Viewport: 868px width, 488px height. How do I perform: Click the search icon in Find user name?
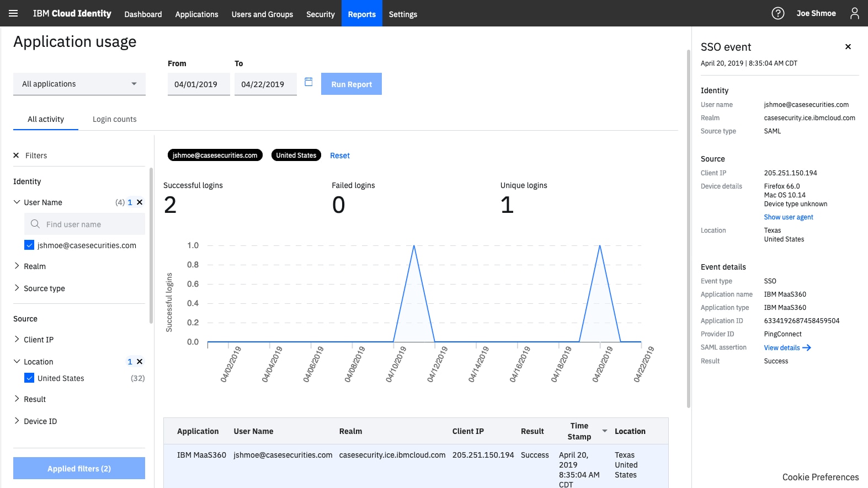point(35,224)
